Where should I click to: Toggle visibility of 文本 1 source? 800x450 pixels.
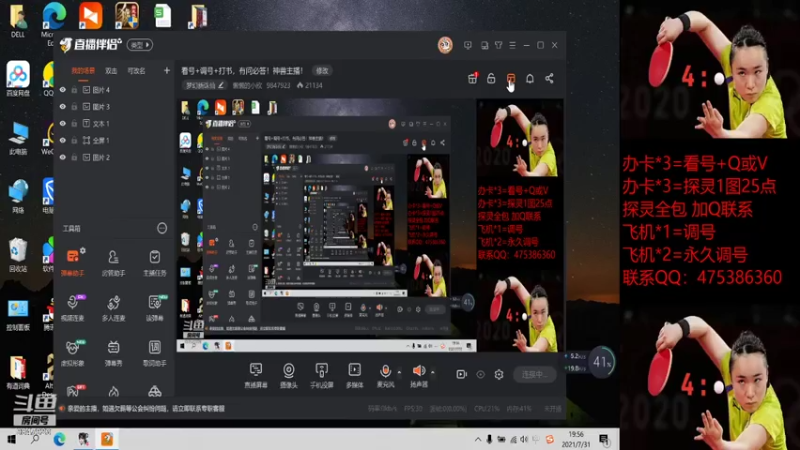[63, 123]
